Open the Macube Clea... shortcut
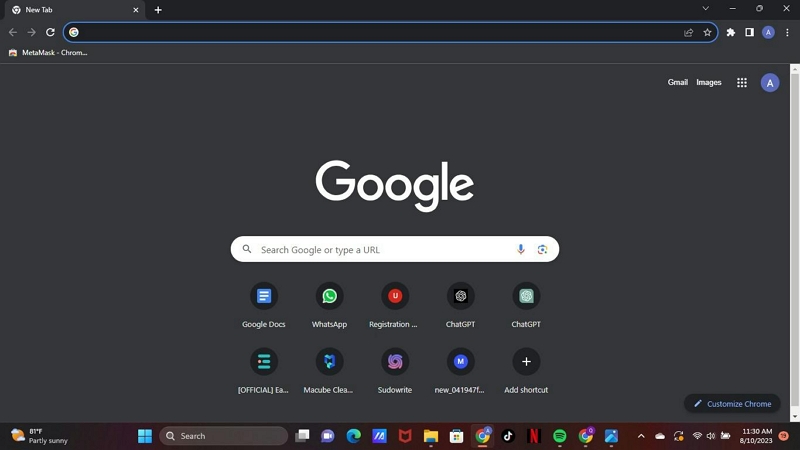800x450 pixels. [x=329, y=371]
